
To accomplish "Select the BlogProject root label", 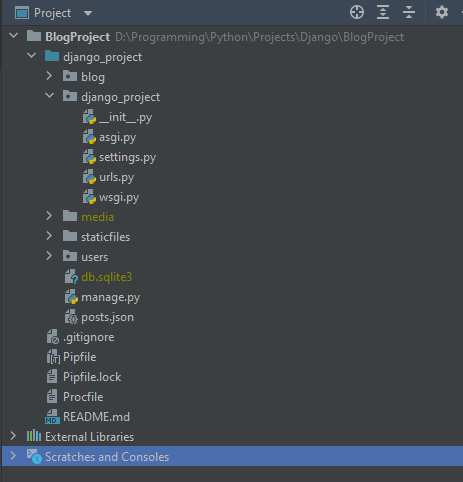I will pos(77,37).
